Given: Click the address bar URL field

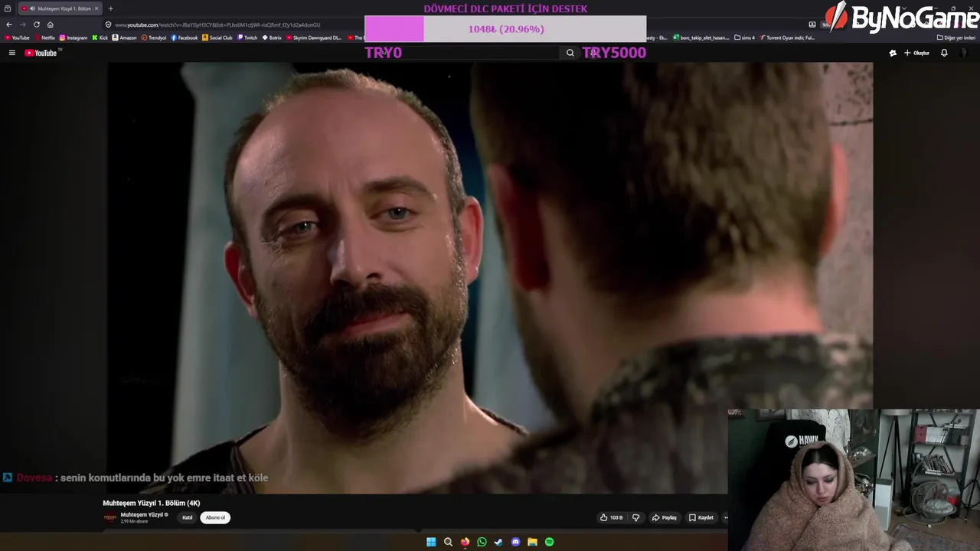Looking at the screenshot, I should coord(452,24).
